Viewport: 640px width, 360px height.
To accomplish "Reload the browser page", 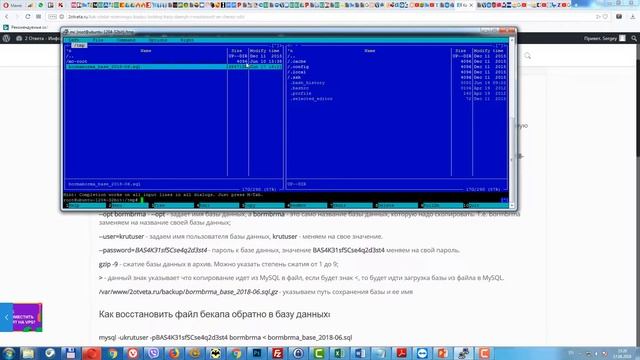I will [x=27, y=17].
